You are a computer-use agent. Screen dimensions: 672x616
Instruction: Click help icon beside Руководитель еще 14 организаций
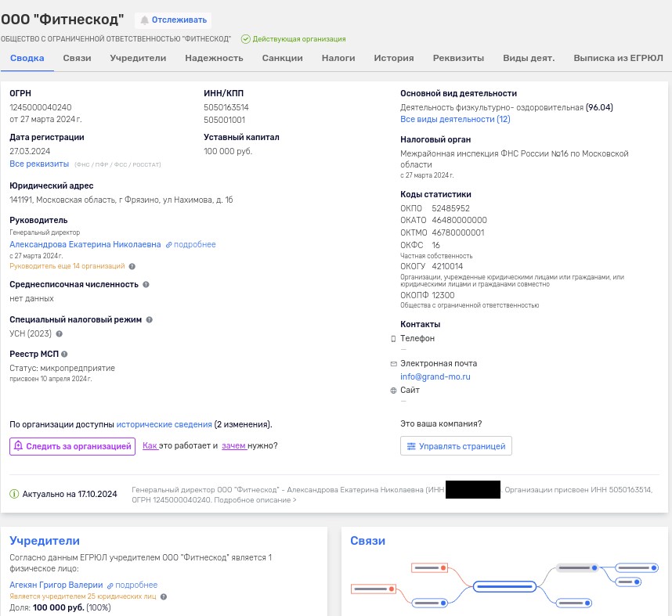tap(132, 266)
